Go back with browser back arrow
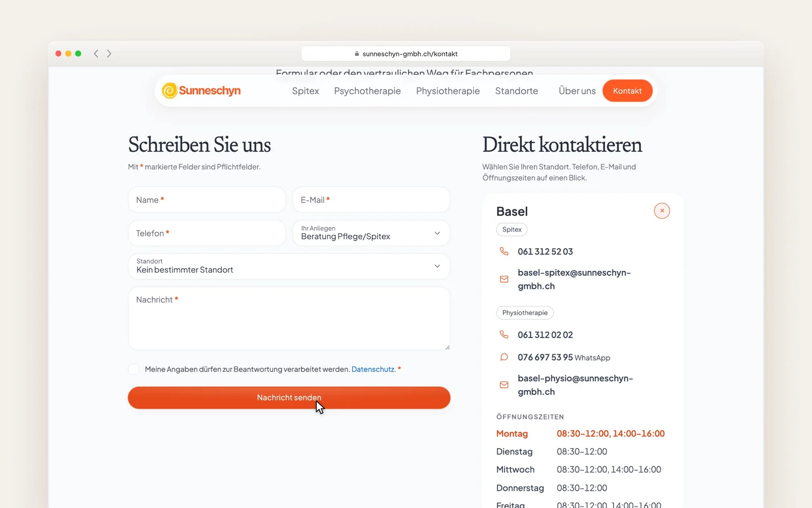Viewport: 812px width, 508px height. tap(96, 53)
